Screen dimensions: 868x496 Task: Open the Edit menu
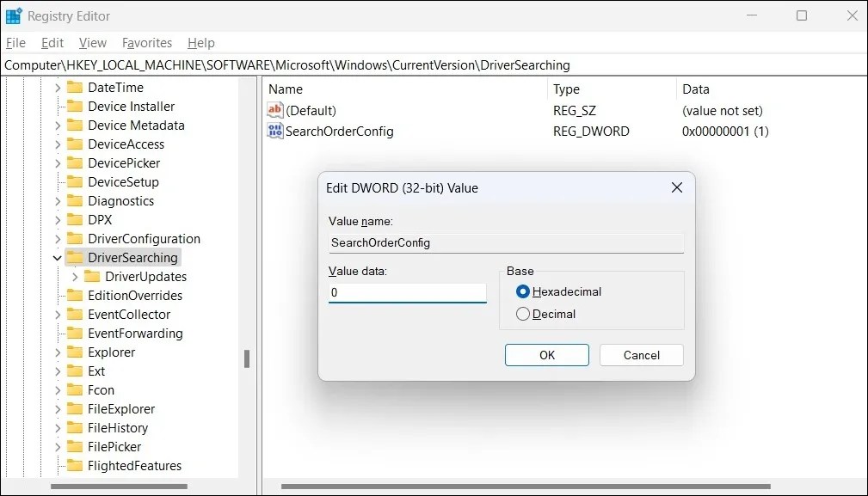52,42
